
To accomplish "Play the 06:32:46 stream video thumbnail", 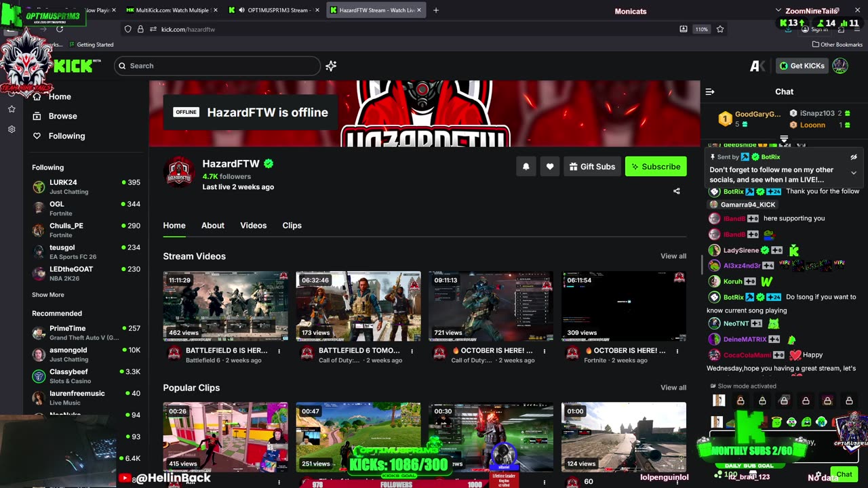I will coord(358,306).
